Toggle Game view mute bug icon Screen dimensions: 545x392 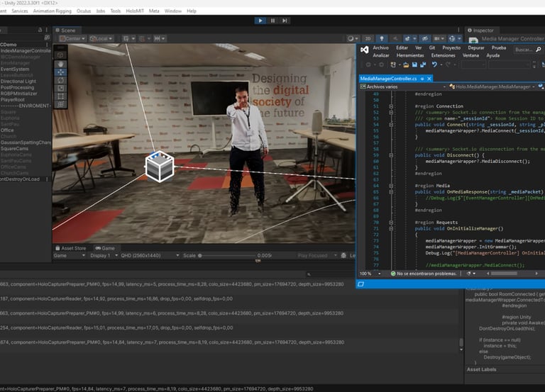coord(343,256)
